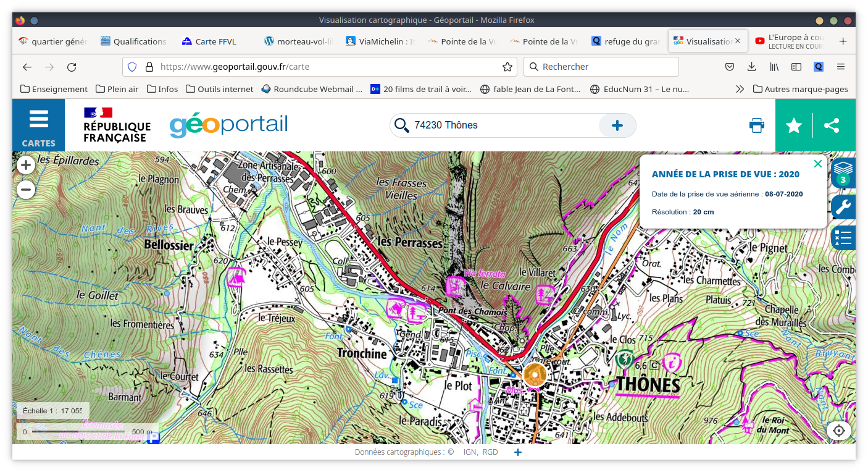Switch to the Qualifications tab
Viewport: 868px width, 472px height.
click(133, 41)
